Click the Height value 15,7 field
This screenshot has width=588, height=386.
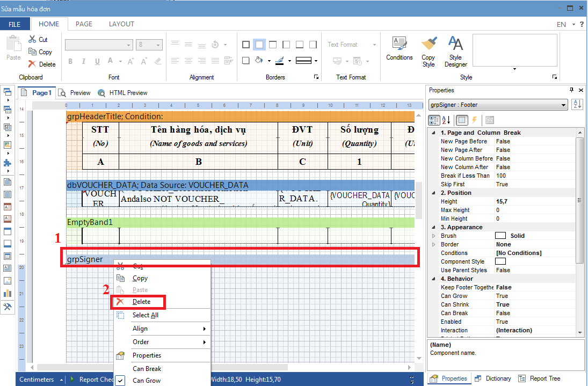coord(535,202)
